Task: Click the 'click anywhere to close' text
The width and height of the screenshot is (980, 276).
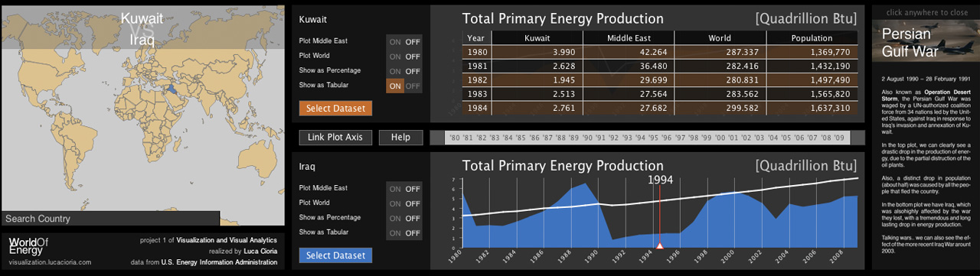Action: (926, 12)
